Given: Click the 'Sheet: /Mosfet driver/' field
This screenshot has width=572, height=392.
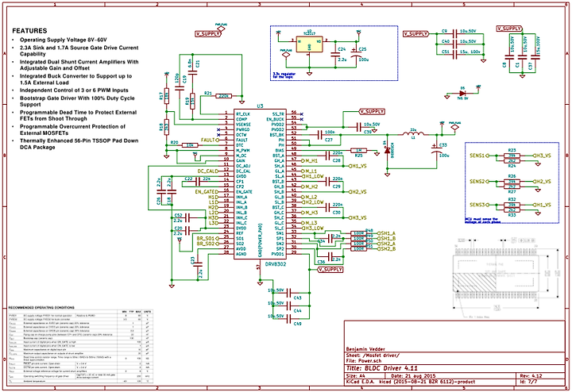Looking at the screenshot, I should [x=373, y=355].
